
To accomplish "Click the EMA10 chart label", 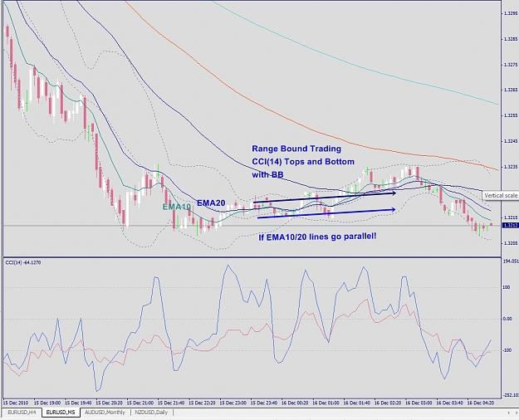I will [x=176, y=207].
